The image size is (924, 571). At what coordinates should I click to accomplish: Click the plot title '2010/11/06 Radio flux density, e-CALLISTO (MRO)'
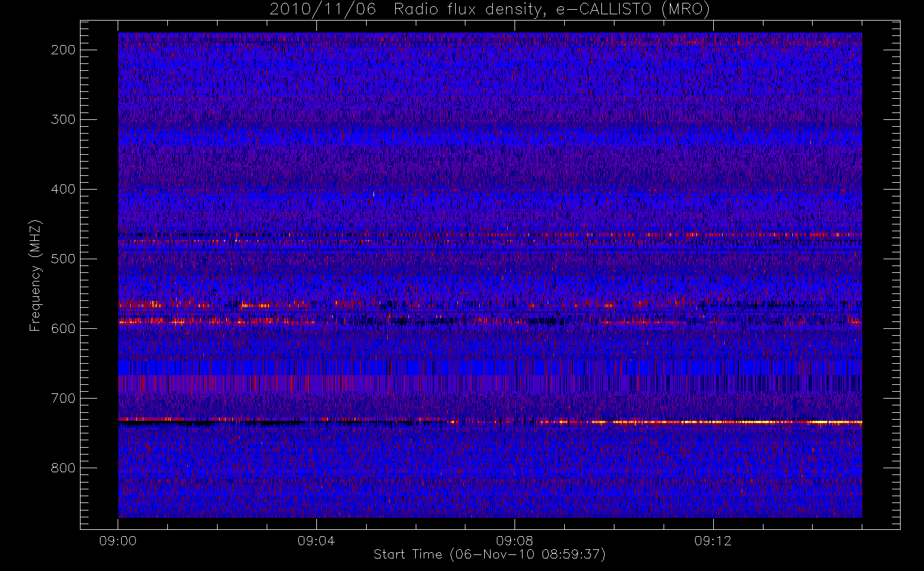click(489, 10)
